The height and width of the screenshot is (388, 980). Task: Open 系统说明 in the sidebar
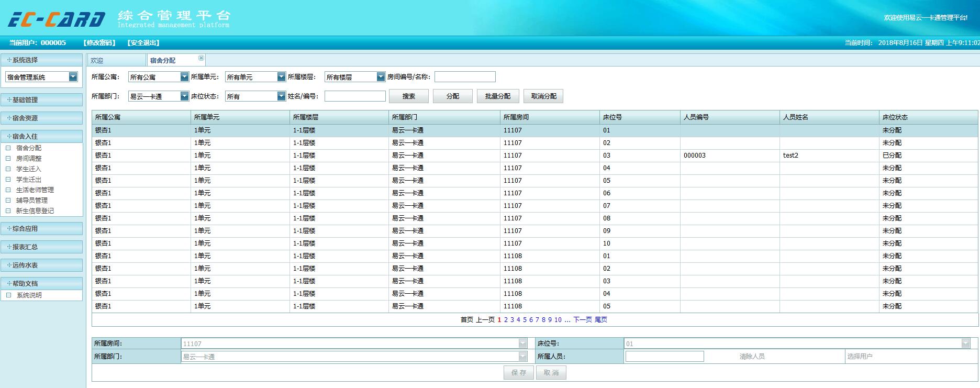(x=29, y=295)
